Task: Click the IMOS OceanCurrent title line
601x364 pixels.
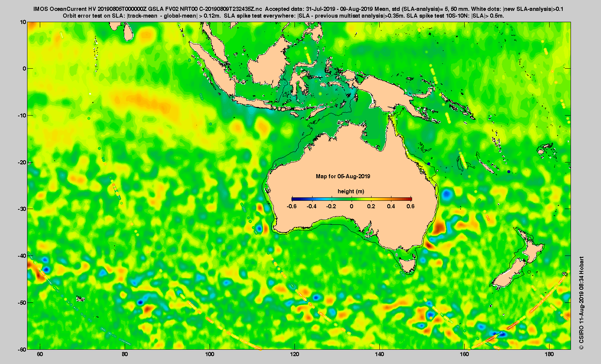Action: [299, 9]
